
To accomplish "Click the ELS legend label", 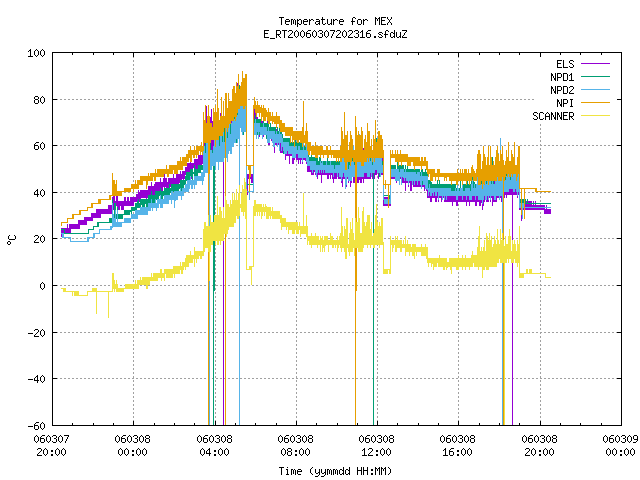I will click(565, 64).
